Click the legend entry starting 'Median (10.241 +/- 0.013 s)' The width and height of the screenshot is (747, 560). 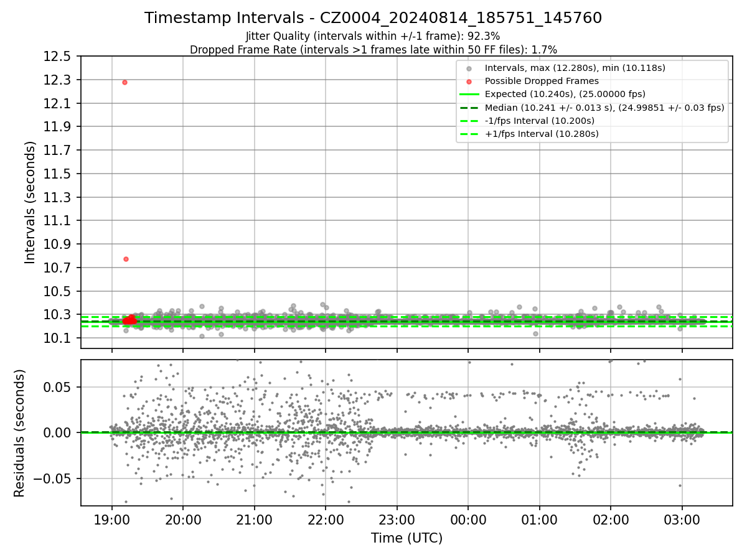pyautogui.click(x=604, y=107)
